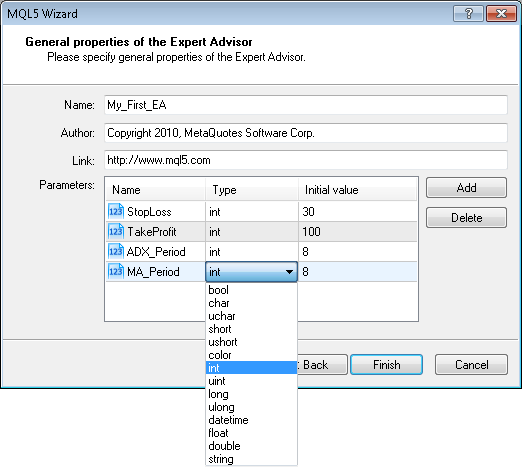Click the TakeProfit parameter icon
The width and height of the screenshot is (522, 467).
click(116, 232)
